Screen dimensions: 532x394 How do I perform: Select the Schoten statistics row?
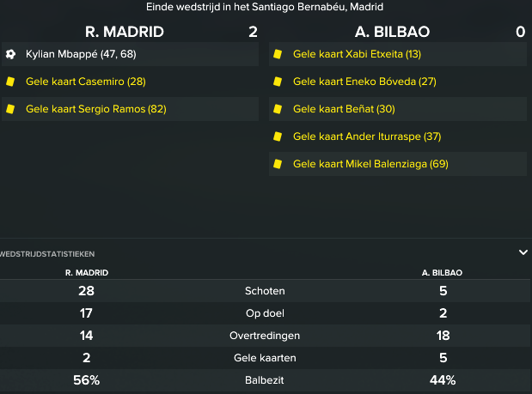(x=265, y=291)
